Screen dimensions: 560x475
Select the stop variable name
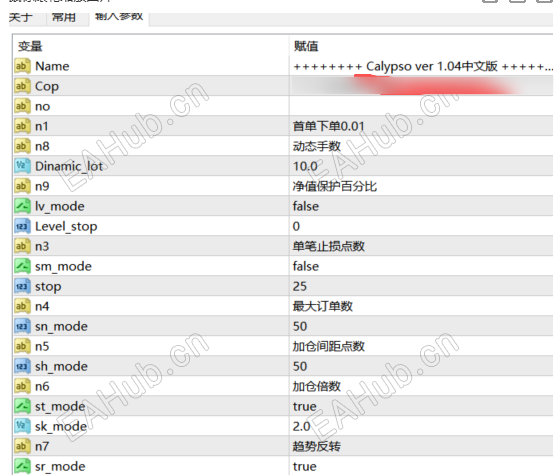point(48,287)
